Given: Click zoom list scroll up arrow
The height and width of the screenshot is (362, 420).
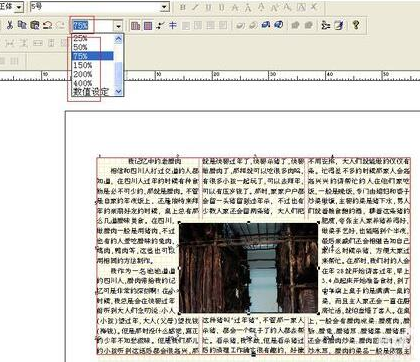Looking at the screenshot, I should (x=119, y=39).
